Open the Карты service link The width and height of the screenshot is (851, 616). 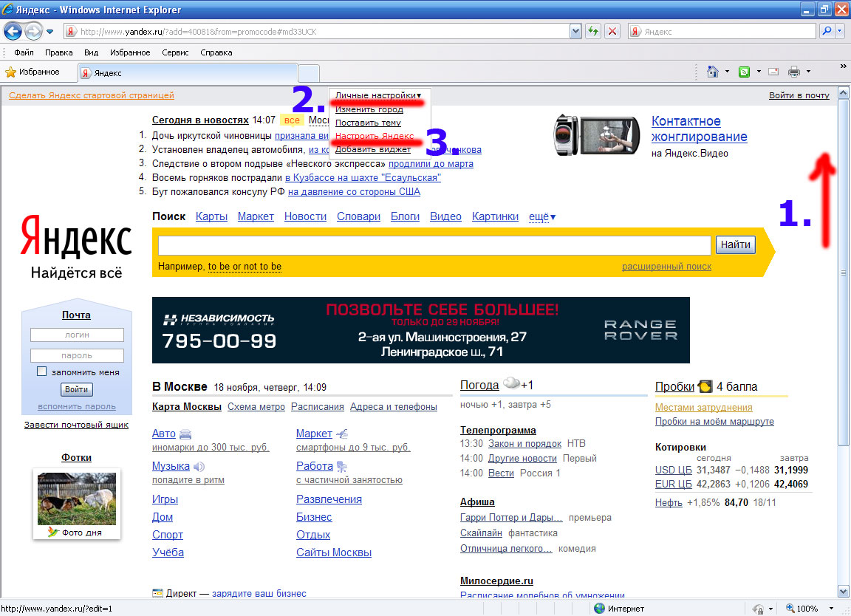coord(212,216)
